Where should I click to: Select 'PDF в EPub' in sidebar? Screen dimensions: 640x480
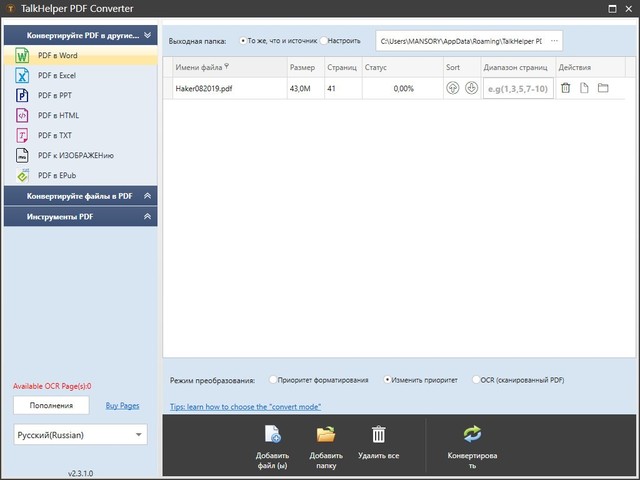tap(57, 175)
